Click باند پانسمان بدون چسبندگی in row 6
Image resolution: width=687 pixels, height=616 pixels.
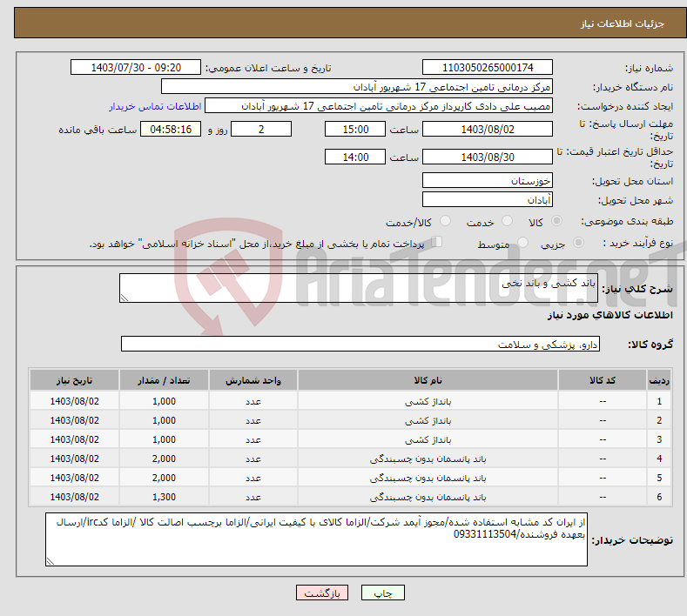[428, 498]
